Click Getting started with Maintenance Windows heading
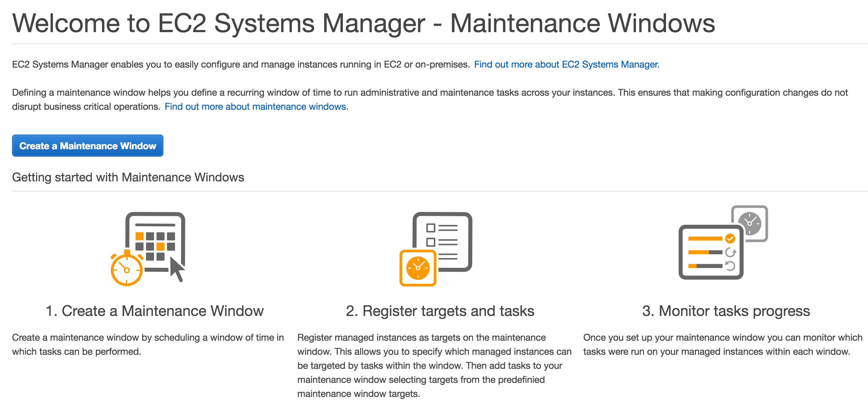This screenshot has height=409, width=868. (x=128, y=177)
